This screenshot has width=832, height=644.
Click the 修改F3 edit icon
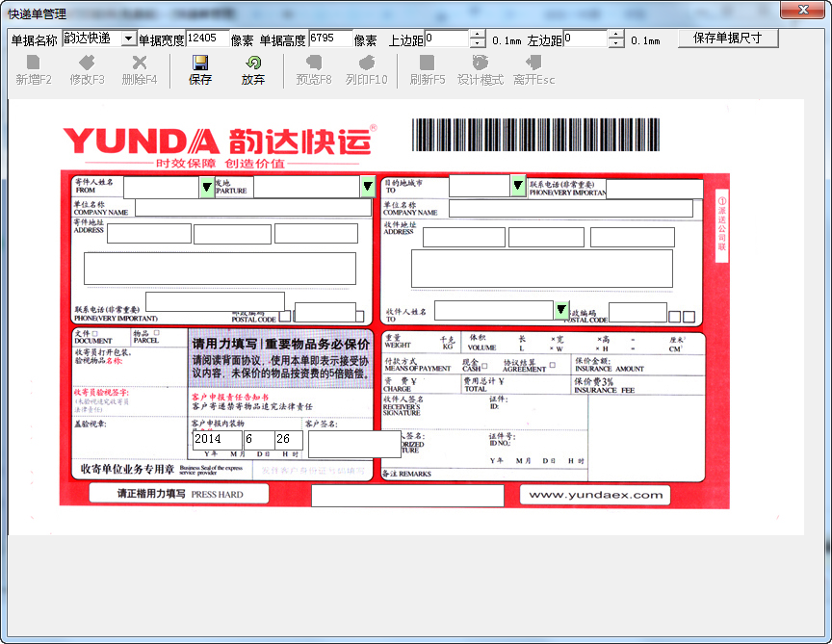pyautogui.click(x=87, y=69)
